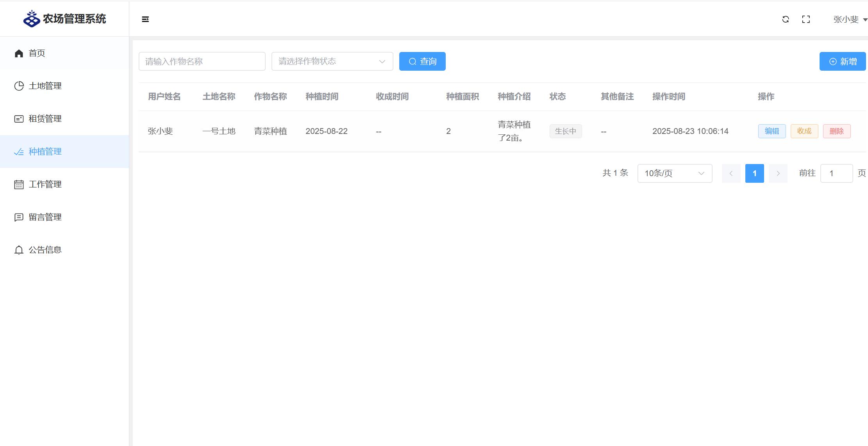
Task: Delete the 青菜种植 record via 删除
Action: tap(836, 131)
